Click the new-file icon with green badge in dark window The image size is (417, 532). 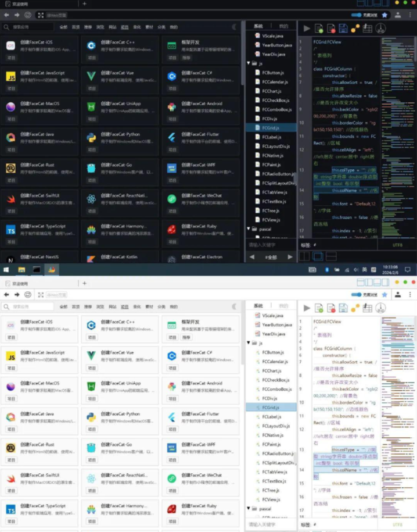click(319, 28)
